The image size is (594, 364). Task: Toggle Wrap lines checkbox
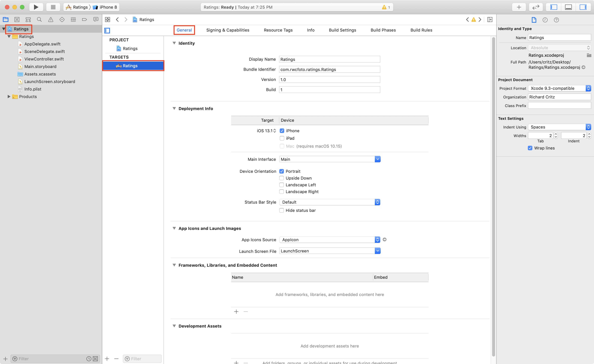coord(530,148)
